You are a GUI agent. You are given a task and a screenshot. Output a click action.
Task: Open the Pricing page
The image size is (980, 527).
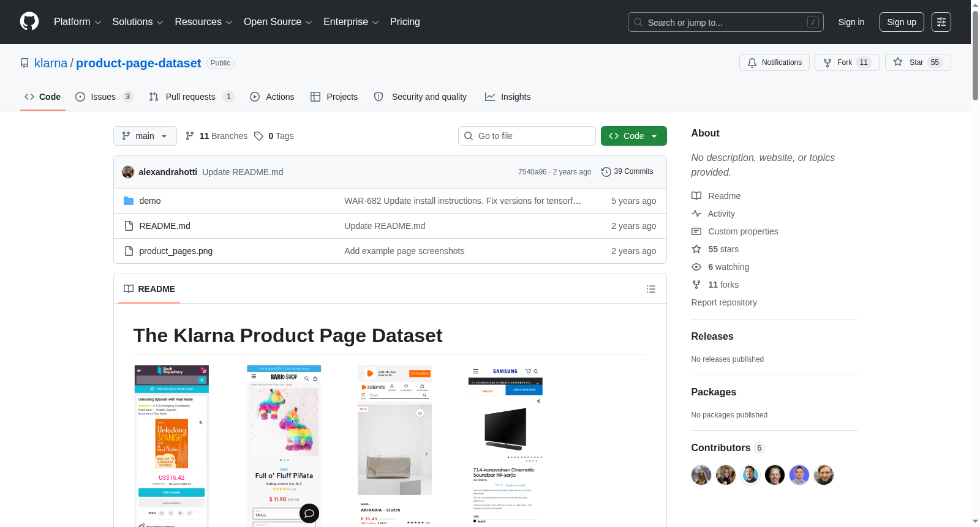405,22
